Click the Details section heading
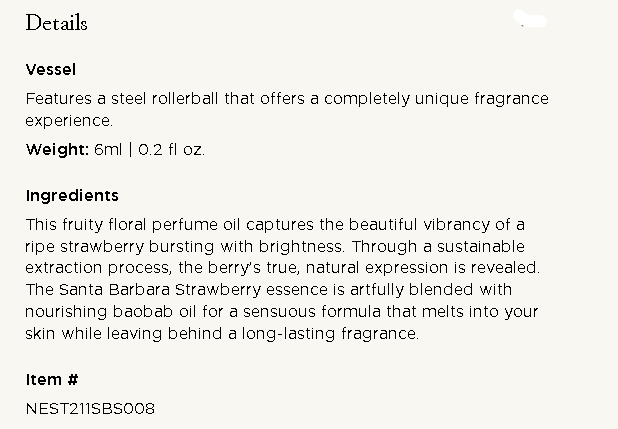This screenshot has width=618, height=429. click(56, 23)
